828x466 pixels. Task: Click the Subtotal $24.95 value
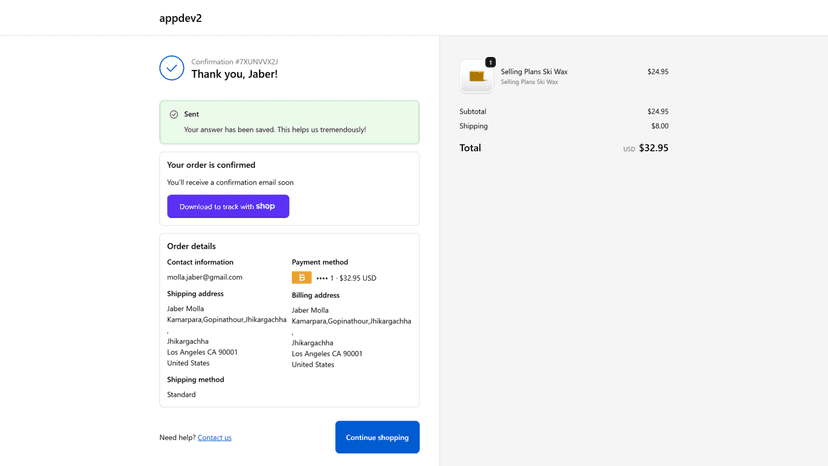pyautogui.click(x=657, y=111)
